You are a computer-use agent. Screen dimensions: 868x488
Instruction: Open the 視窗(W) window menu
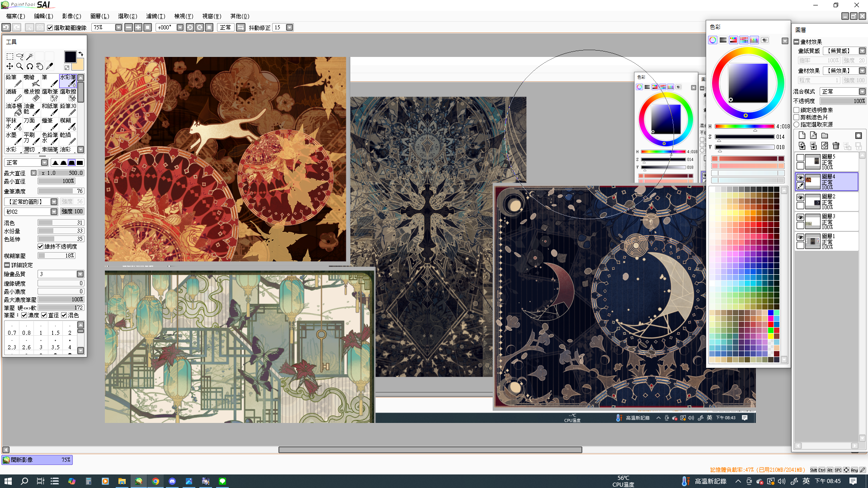pos(212,16)
